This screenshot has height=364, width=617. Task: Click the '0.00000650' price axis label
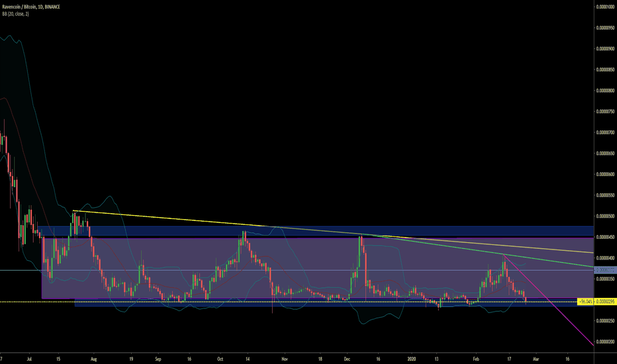tap(605, 153)
